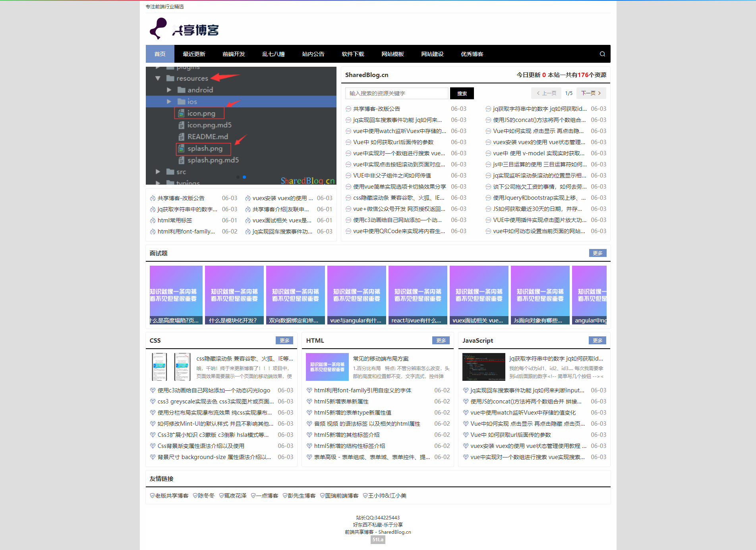
Task: Click icon beside 共享博客-改版公告 in resource list
Action: 348,109
